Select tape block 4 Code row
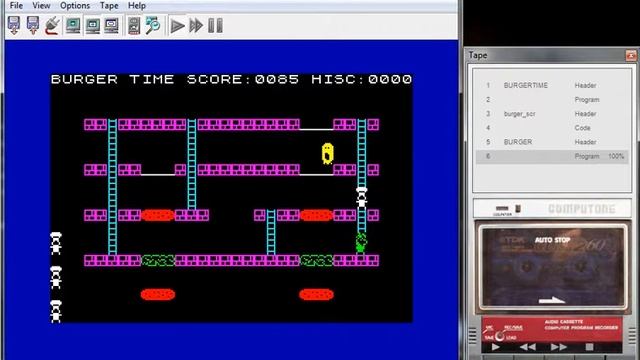The width and height of the screenshot is (640, 360). [552, 128]
